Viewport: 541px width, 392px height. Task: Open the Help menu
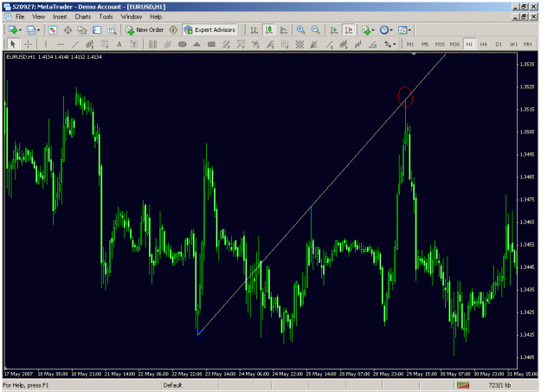[x=156, y=16]
